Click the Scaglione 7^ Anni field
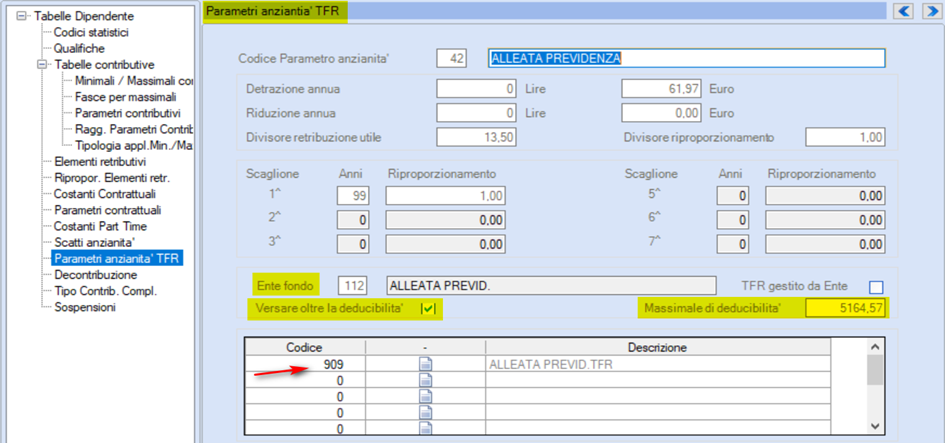Viewport: 945px width, 443px height. click(x=732, y=245)
